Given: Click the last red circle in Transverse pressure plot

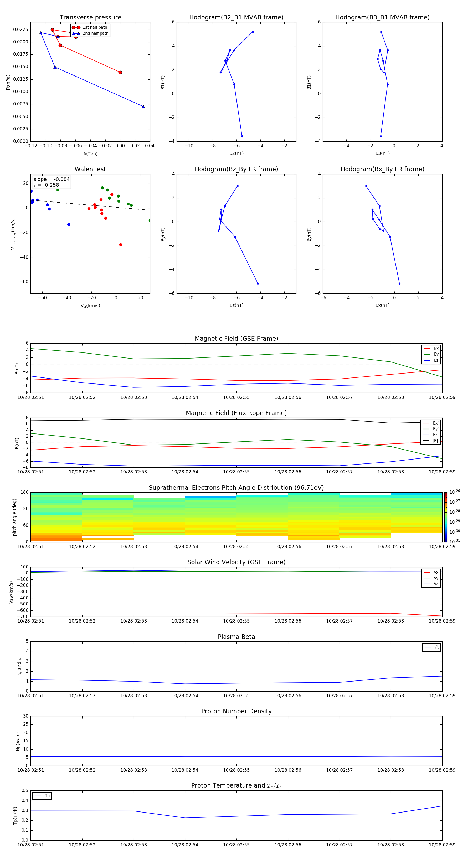Looking at the screenshot, I should coord(120,72).
